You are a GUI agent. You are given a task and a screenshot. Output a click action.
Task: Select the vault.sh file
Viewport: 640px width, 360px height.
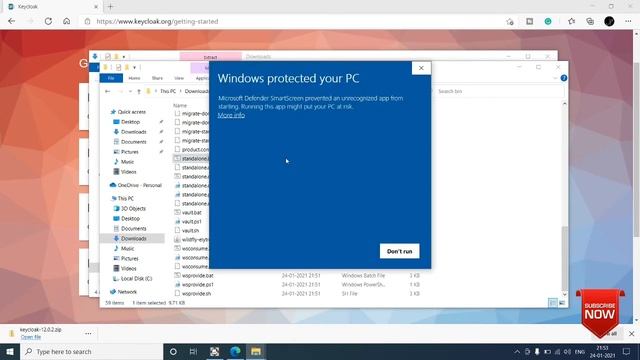point(190,231)
